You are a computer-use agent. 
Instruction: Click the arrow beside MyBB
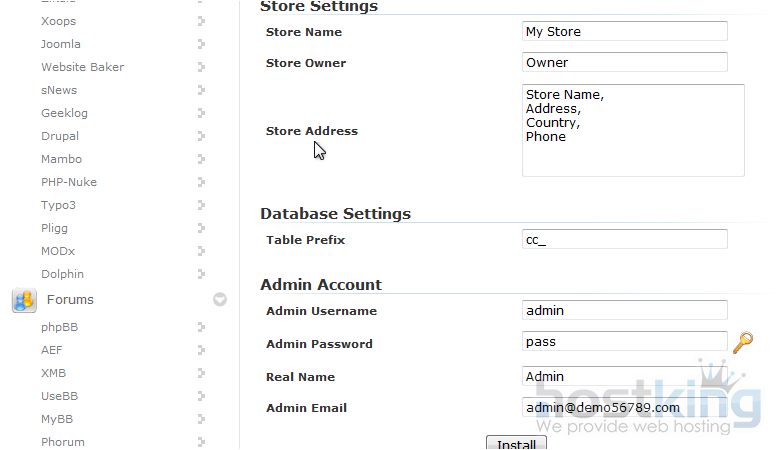click(x=202, y=419)
